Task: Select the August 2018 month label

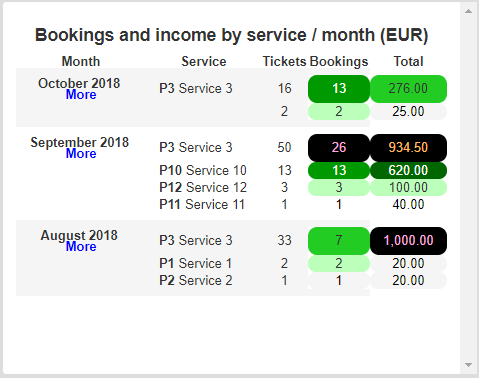Action: pos(79,235)
